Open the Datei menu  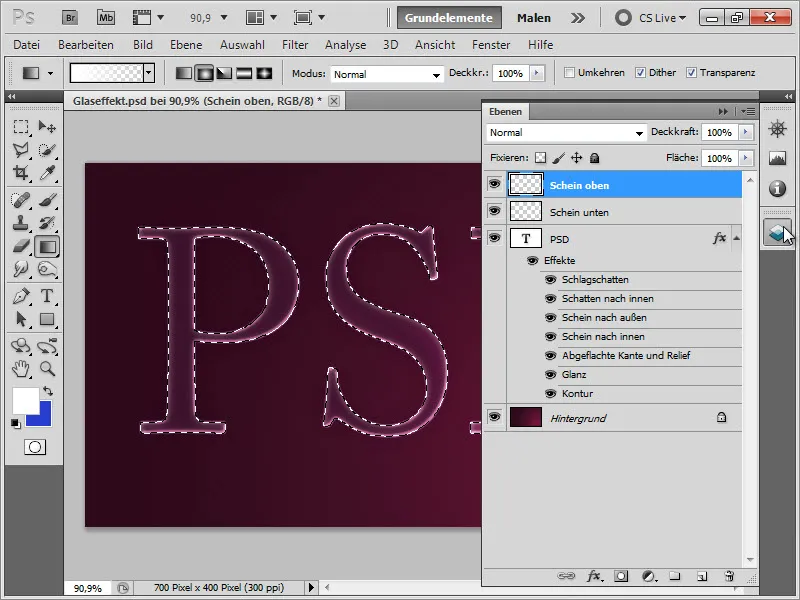tap(27, 45)
